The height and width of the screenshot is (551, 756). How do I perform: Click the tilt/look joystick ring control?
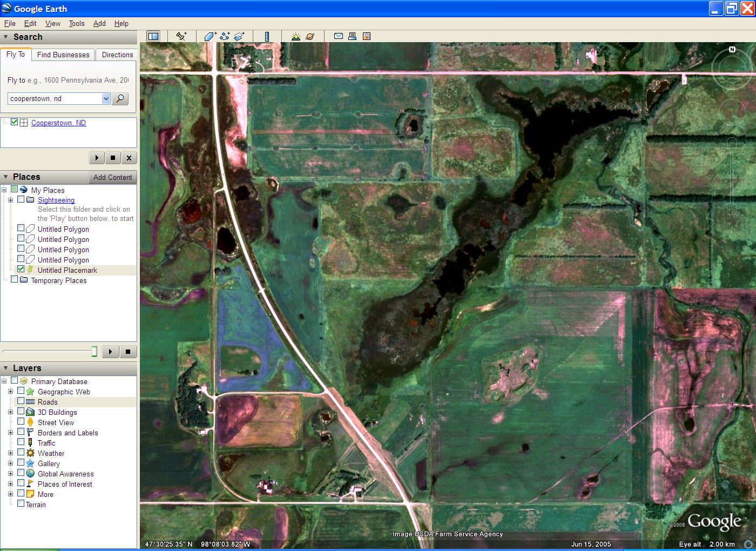pyautogui.click(x=732, y=69)
